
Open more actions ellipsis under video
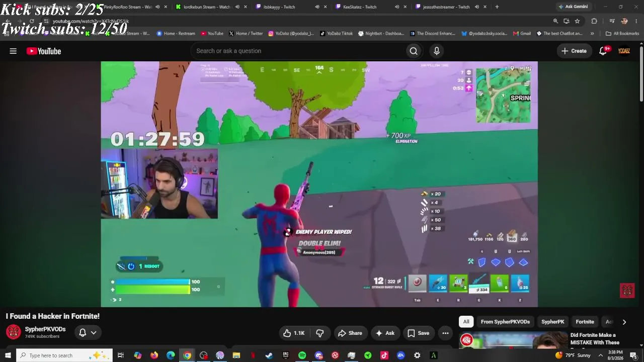(x=445, y=333)
